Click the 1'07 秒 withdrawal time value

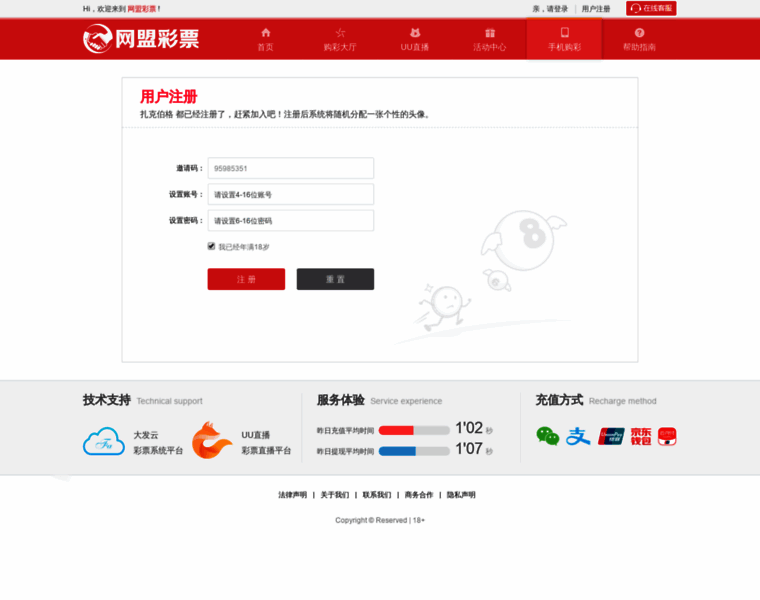(474, 449)
